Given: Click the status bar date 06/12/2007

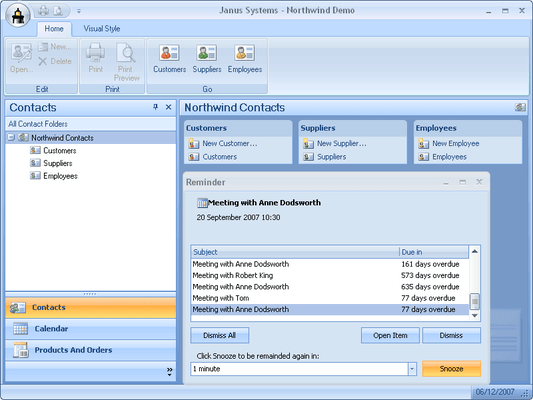Looking at the screenshot, I should [495, 392].
